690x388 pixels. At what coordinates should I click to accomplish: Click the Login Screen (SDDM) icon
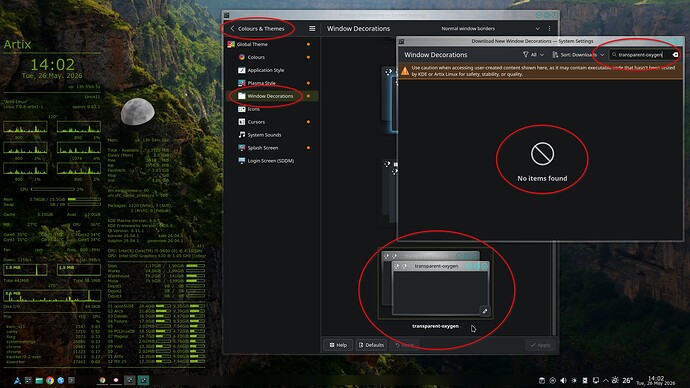click(242, 161)
